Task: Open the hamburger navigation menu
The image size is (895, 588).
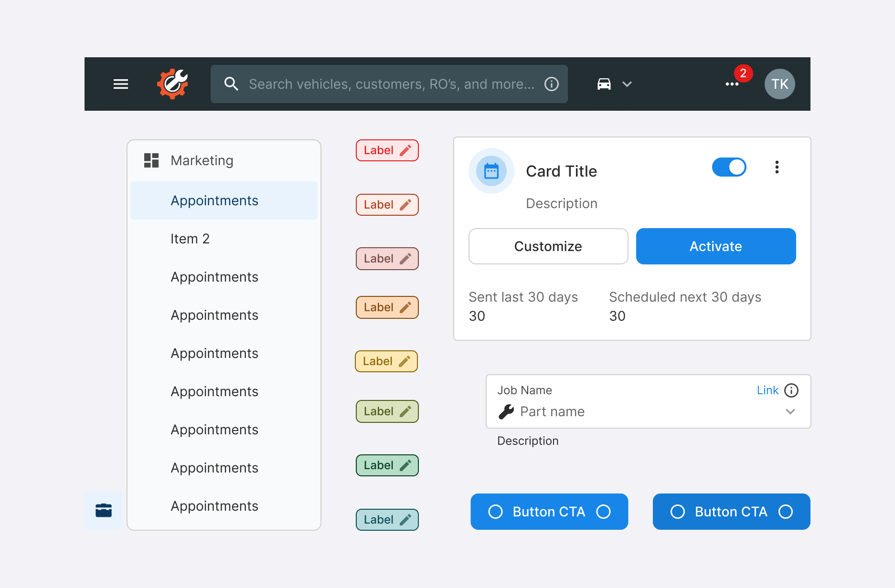Action: tap(120, 84)
